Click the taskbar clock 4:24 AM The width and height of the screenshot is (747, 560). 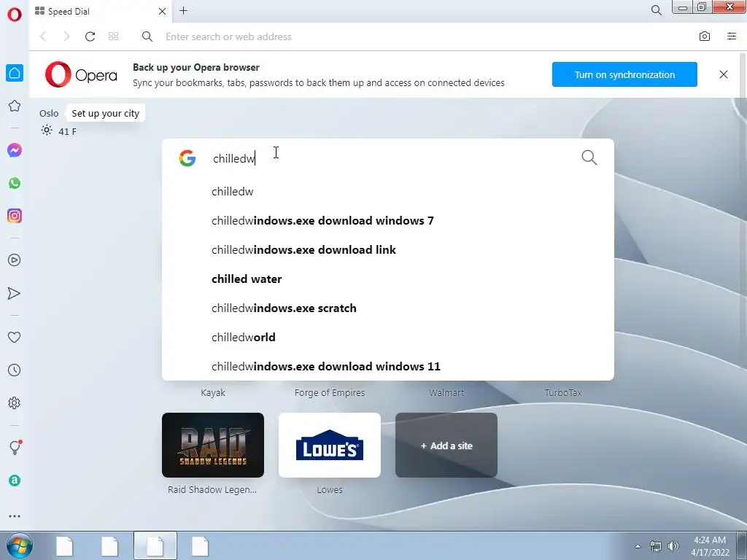click(710, 546)
